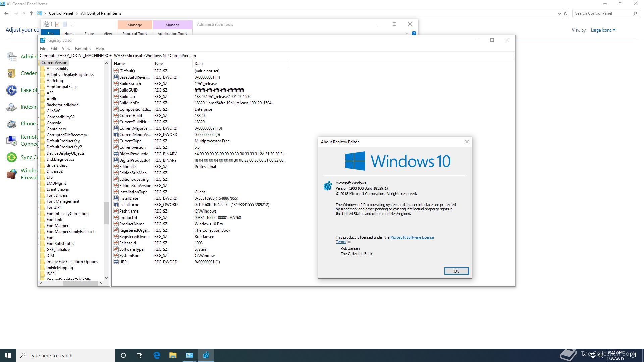Launch Microsoft Edge from taskbar
Viewport: 644px width, 362px height.
click(x=157, y=355)
